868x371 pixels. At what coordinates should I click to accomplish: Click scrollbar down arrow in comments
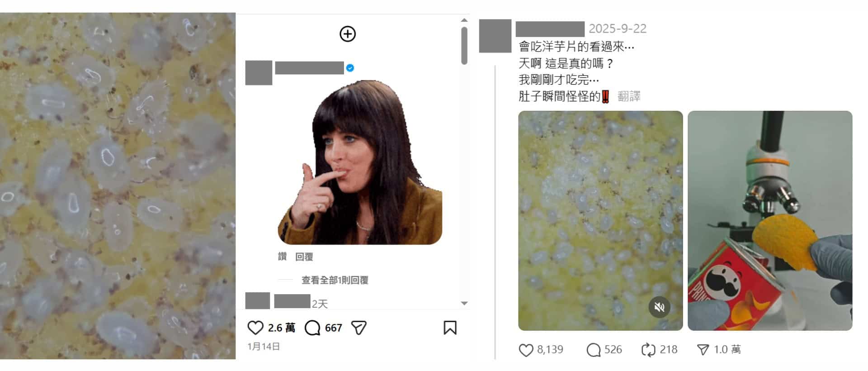pyautogui.click(x=464, y=303)
